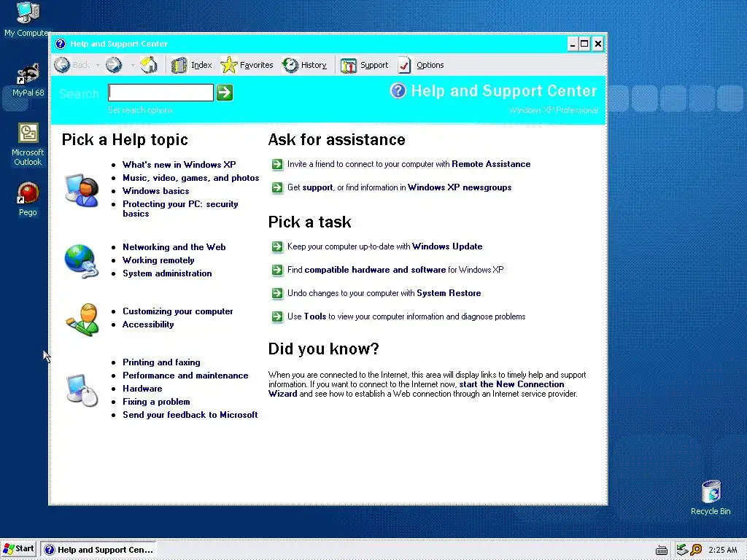
Task: Click the magnifier tray icon
Action: click(696, 550)
